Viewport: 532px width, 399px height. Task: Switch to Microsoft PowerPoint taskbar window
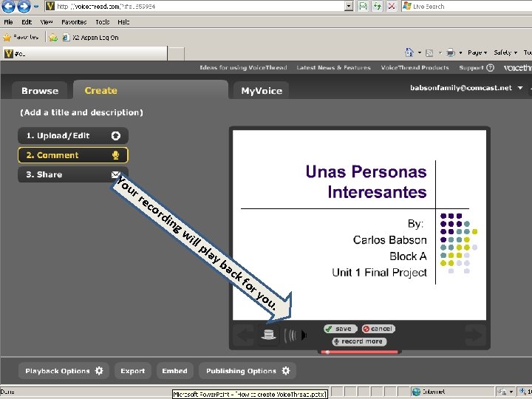point(250,395)
